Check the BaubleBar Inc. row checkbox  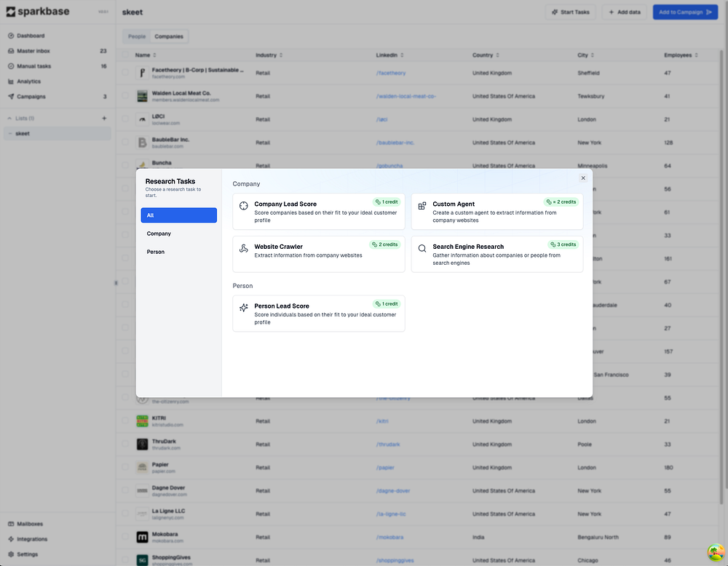point(125,142)
